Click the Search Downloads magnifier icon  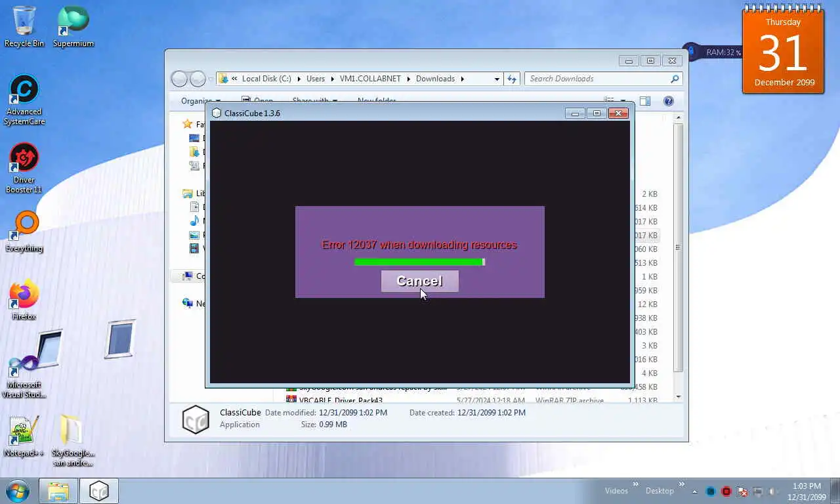tap(675, 79)
